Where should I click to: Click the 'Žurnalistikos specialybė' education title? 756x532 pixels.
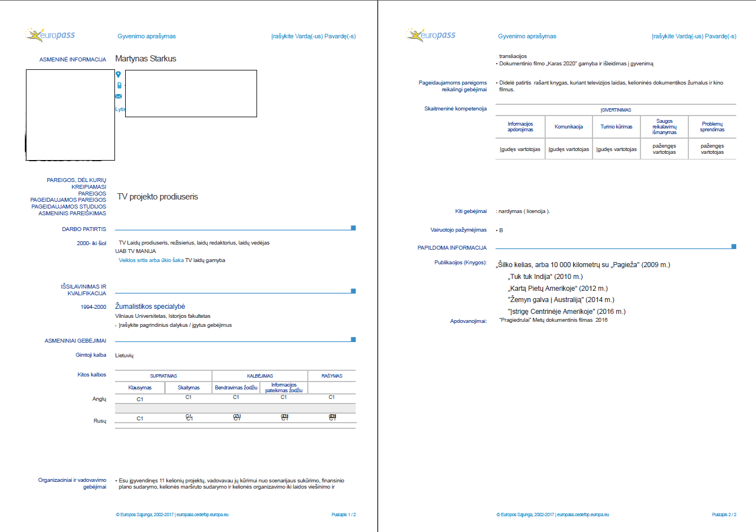pos(150,307)
